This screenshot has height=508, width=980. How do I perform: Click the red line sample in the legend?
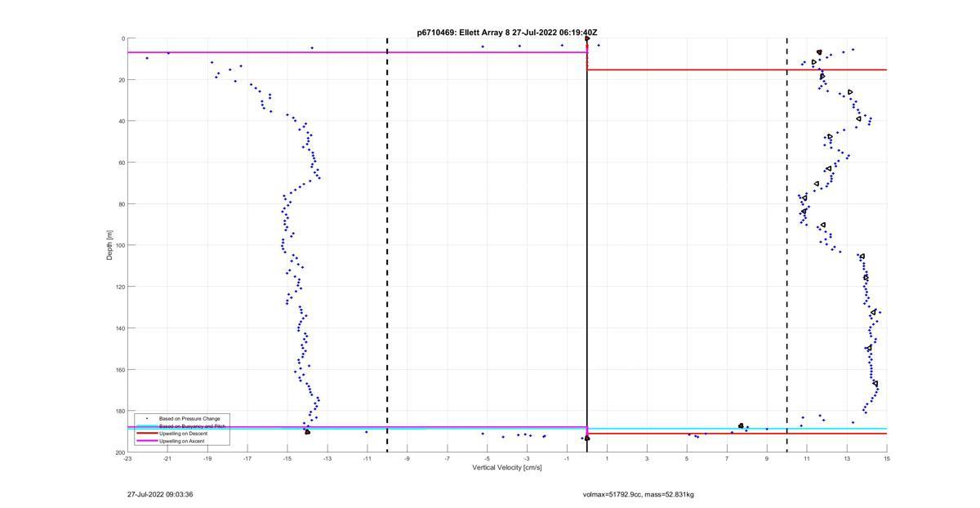coord(147,434)
